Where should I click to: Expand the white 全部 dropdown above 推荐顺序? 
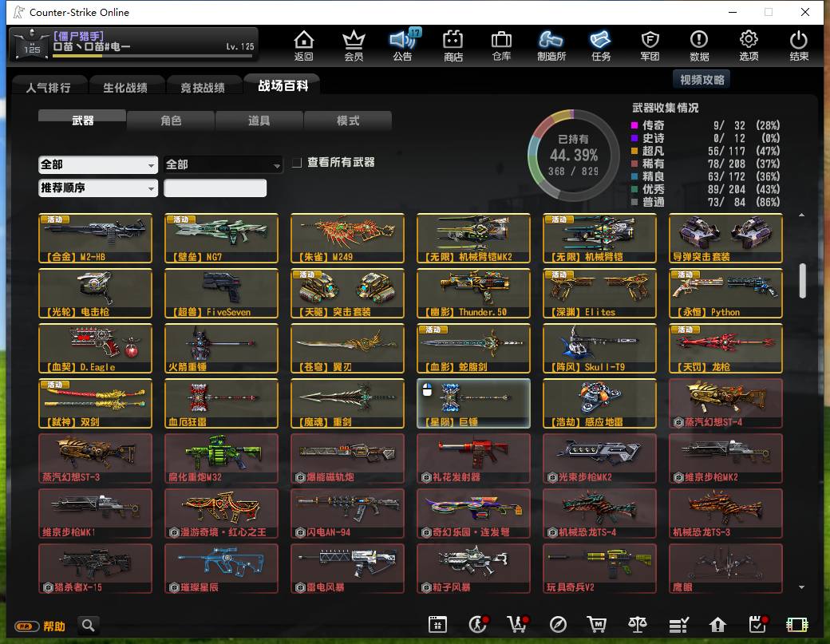click(x=98, y=164)
